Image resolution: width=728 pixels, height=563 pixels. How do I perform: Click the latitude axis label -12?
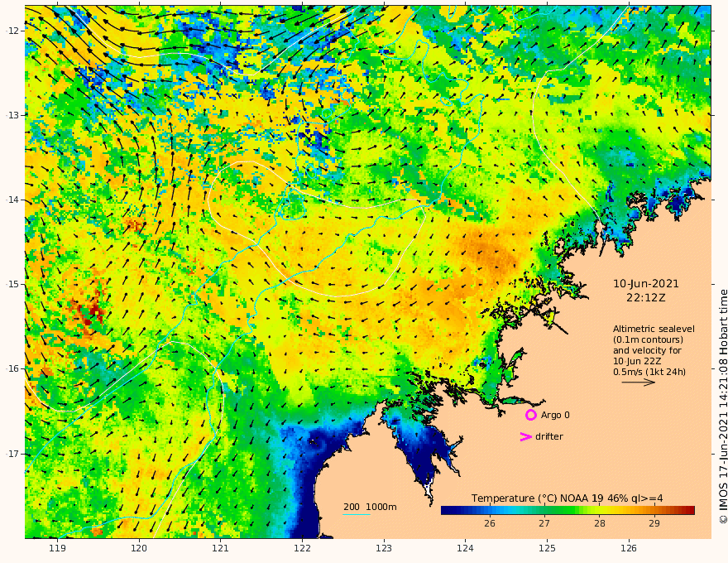(x=12, y=31)
